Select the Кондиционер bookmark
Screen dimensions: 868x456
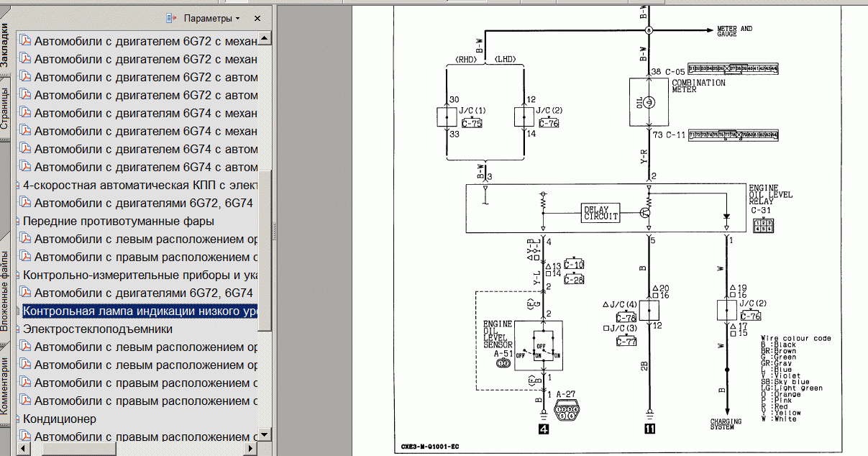tap(60, 419)
